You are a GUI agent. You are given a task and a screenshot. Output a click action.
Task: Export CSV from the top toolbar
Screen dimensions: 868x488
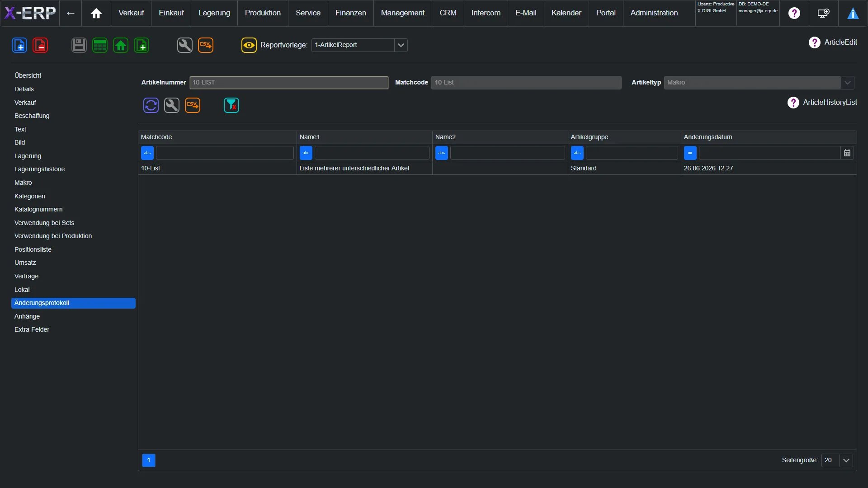pos(206,45)
